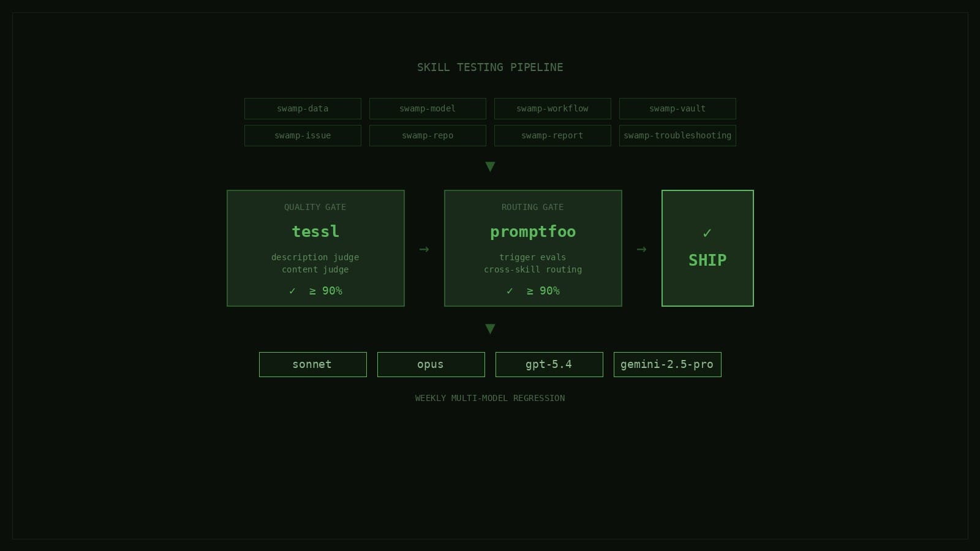Click the checkmark above SHIP
The height and width of the screenshot is (551, 980).
pyautogui.click(x=707, y=233)
